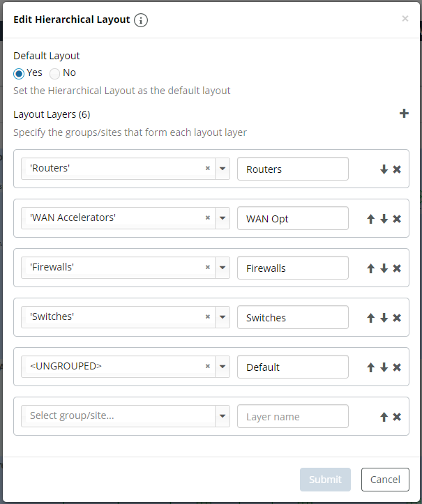Image resolution: width=422 pixels, height=504 pixels.
Task: Delete the Firewalls layer
Action: [x=397, y=268]
